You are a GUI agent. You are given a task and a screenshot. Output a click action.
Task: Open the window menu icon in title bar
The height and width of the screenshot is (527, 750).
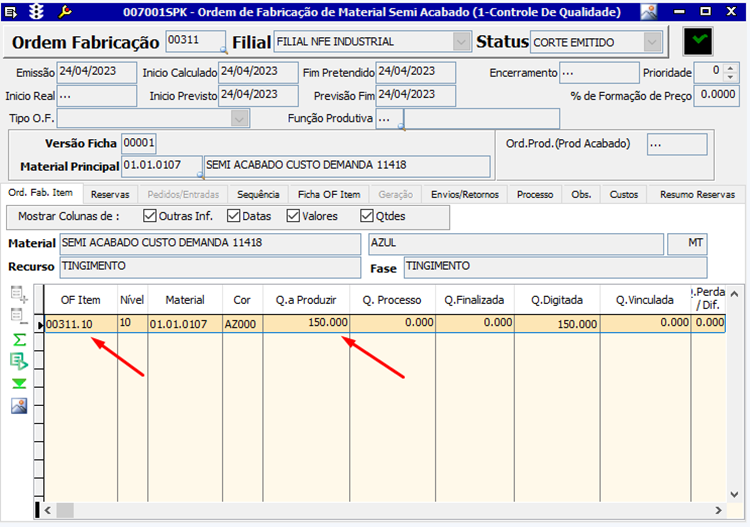(11, 12)
